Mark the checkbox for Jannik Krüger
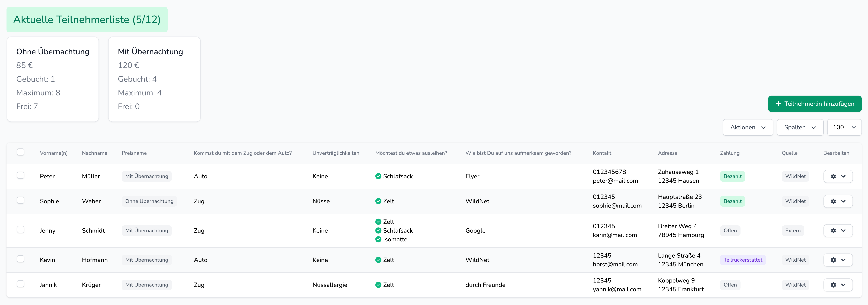This screenshot has width=868, height=305. pos(21,284)
